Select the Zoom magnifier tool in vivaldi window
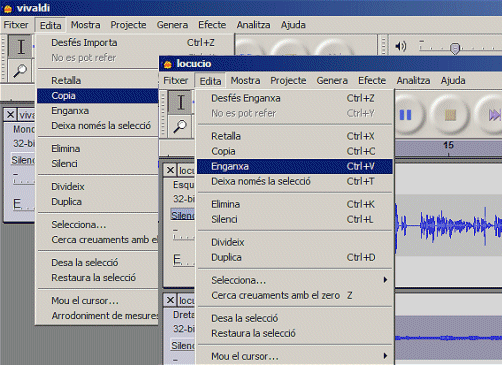 click(x=21, y=71)
